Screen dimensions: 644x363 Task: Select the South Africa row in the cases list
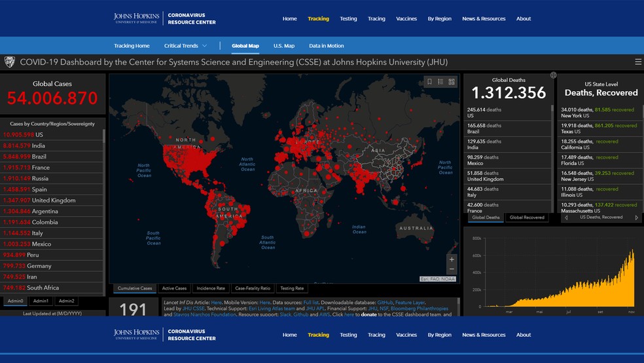pos(52,288)
